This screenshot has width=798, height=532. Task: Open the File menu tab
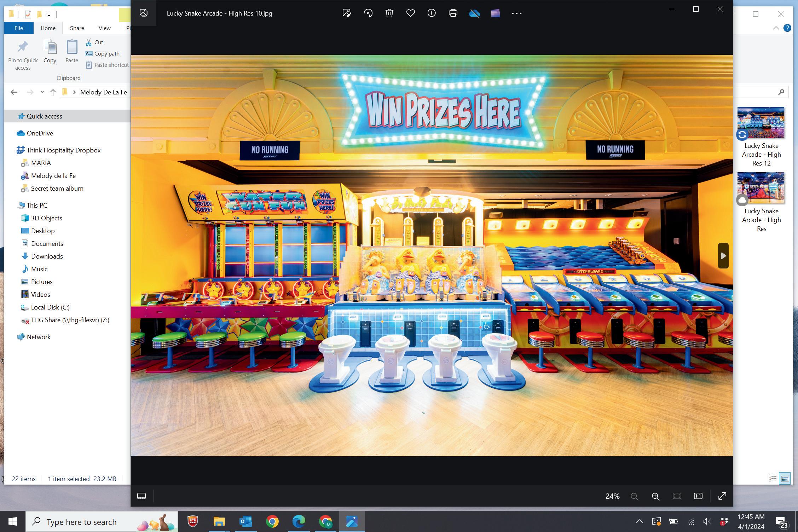pos(19,28)
